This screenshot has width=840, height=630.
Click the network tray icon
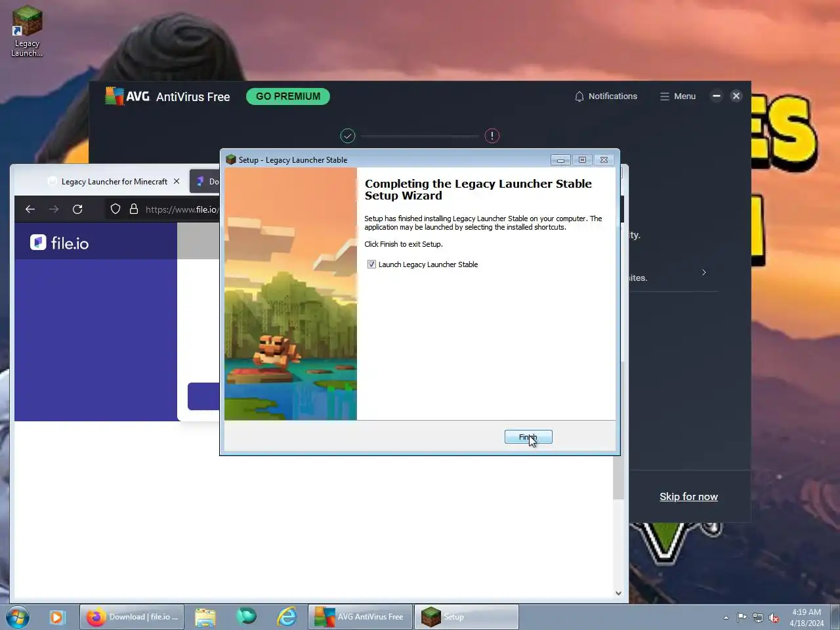[758, 618]
